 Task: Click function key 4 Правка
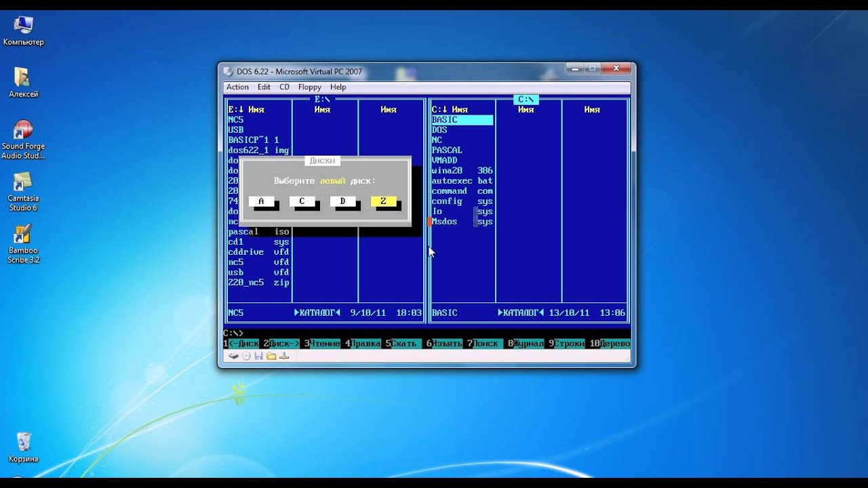363,344
